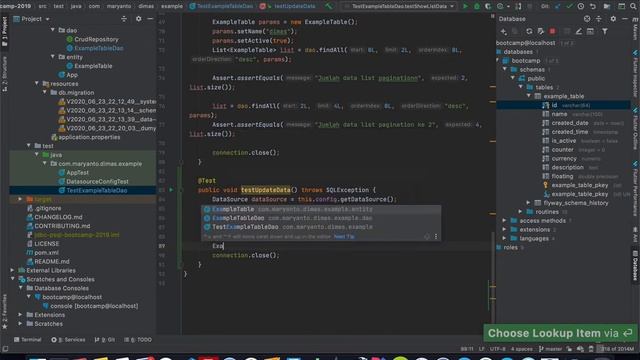Toggle the Favorites tool window stripe button
The image size is (640, 360).
click(x=4, y=311)
